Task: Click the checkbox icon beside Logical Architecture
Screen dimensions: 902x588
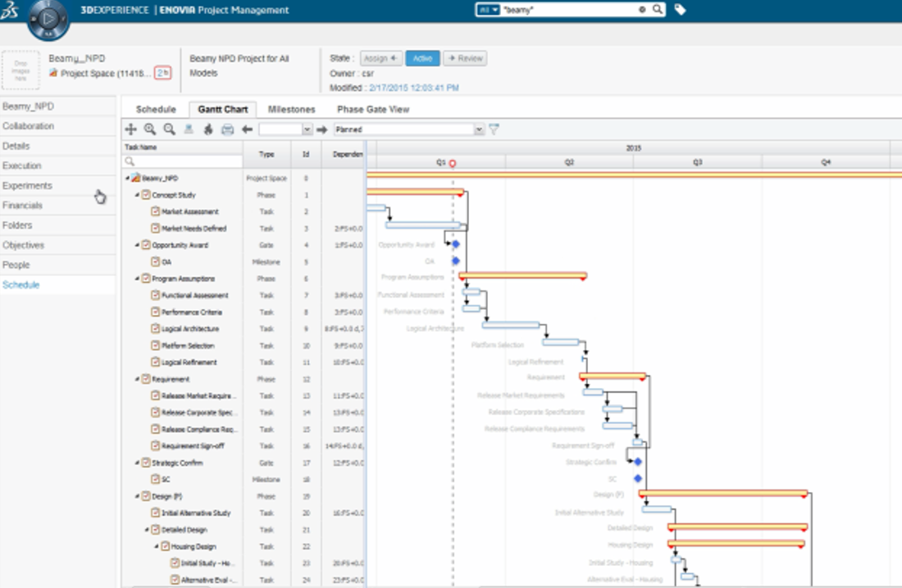Action: (156, 329)
